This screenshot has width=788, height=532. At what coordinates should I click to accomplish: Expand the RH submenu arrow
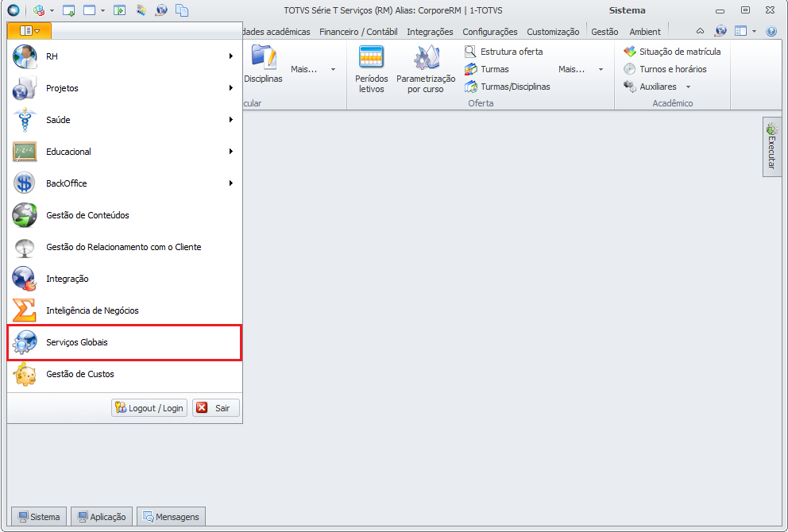tap(230, 56)
